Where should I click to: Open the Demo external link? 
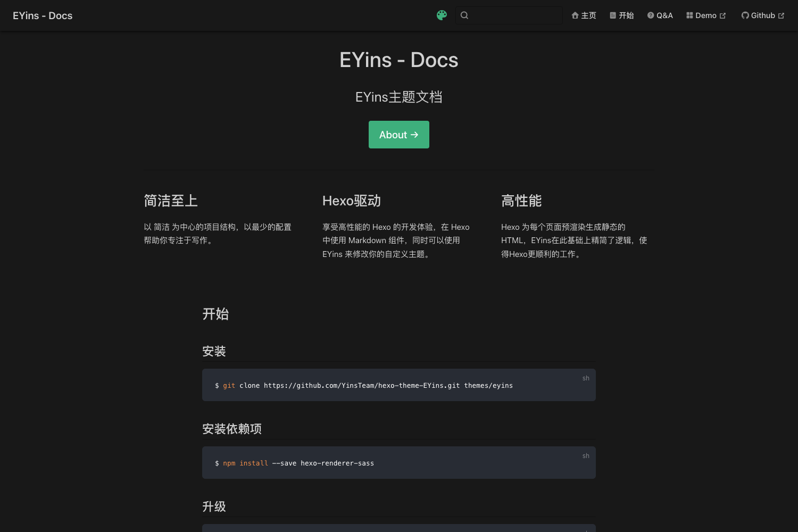pyautogui.click(x=706, y=15)
